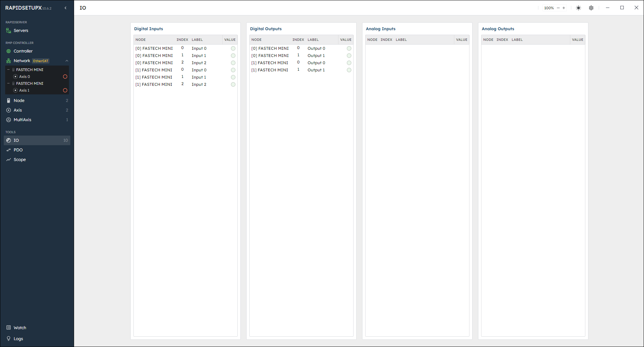Image resolution: width=644 pixels, height=347 pixels.
Task: Click node [1] Input 0 value indicator
Action: [x=233, y=70]
